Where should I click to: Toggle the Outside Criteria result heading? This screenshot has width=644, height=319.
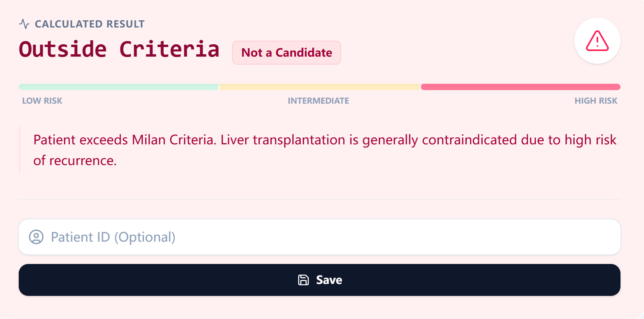pyautogui.click(x=119, y=49)
